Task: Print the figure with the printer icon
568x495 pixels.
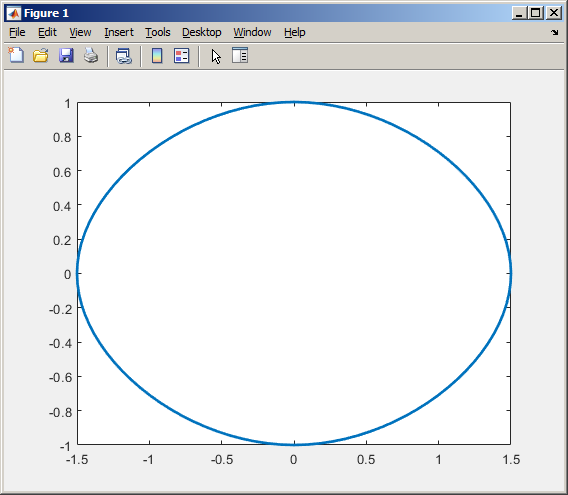Action: [91, 56]
